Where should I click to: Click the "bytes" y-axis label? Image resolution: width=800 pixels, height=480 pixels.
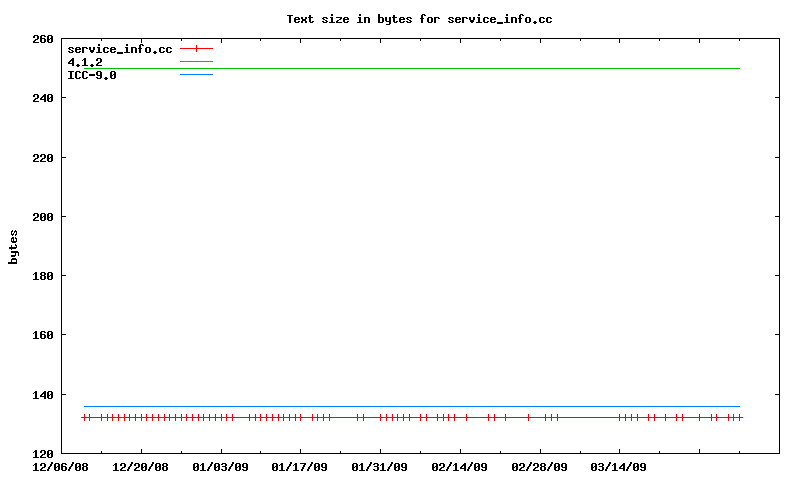14,246
